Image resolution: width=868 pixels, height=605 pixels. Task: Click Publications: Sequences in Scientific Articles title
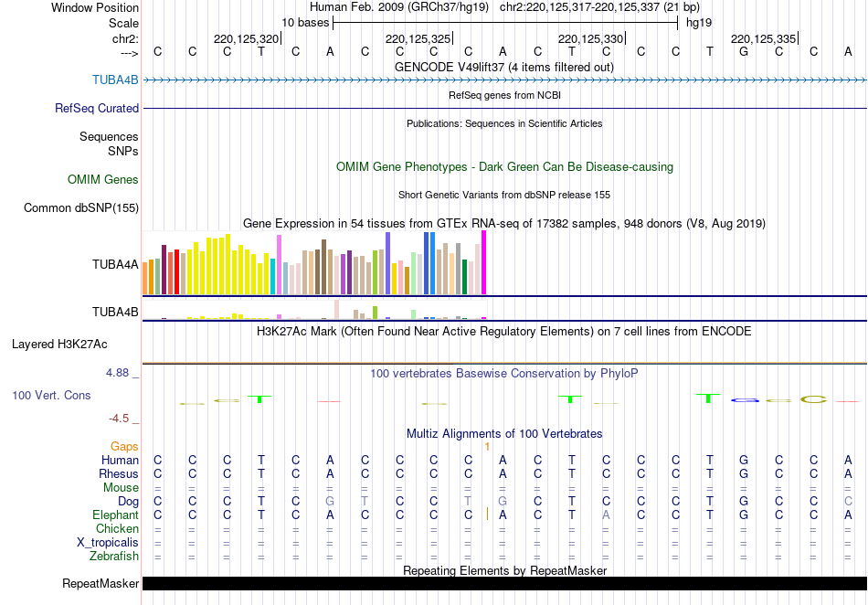(504, 123)
